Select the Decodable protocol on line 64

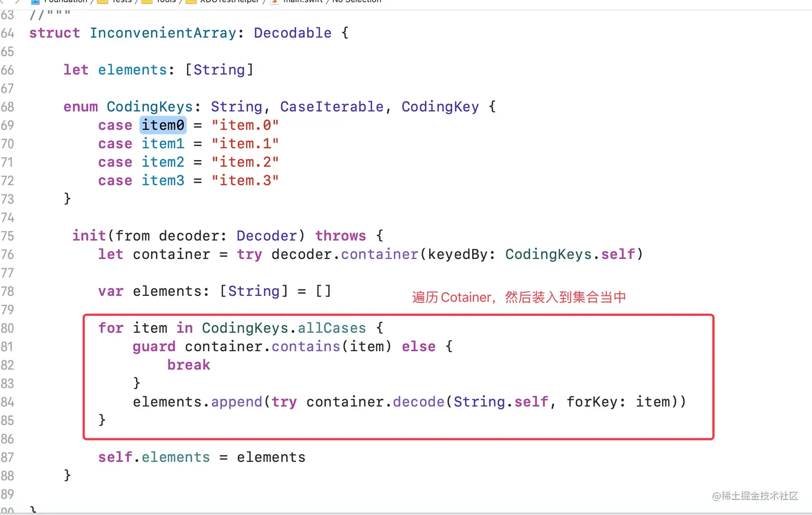click(293, 33)
